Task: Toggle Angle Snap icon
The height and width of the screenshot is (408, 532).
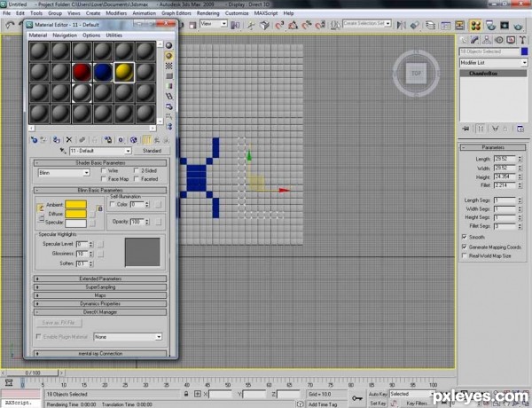Action: click(x=293, y=25)
